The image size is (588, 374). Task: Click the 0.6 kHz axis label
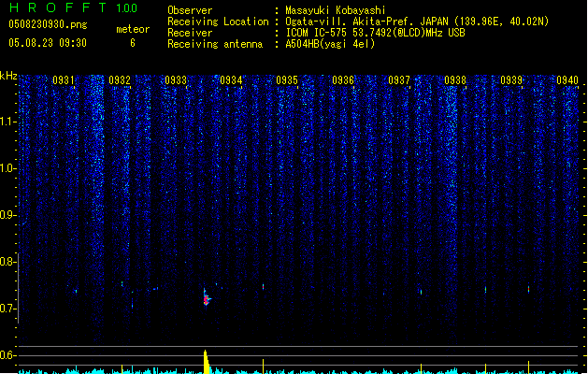(x=8, y=355)
